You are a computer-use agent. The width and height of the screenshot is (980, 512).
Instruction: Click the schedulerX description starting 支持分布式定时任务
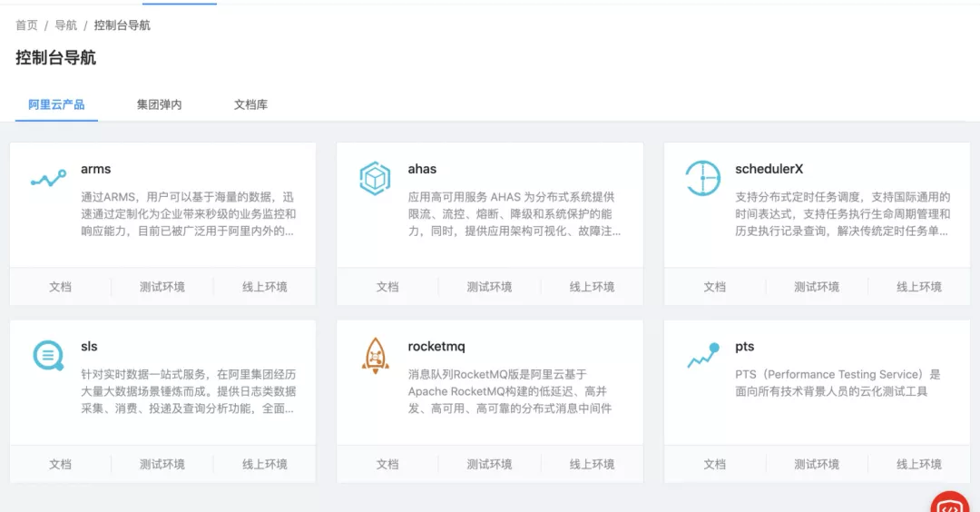click(x=842, y=214)
